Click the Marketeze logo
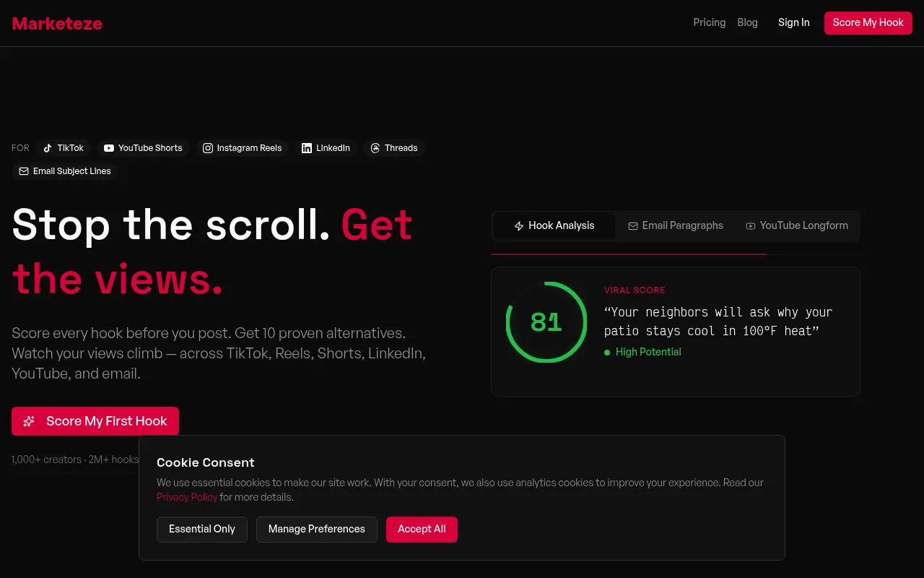This screenshot has width=924, height=578. click(57, 23)
